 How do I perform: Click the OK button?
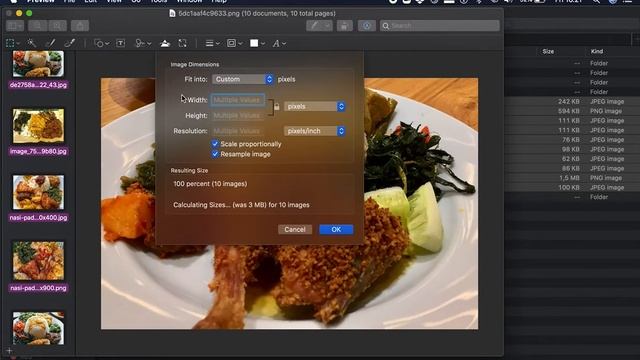point(336,229)
